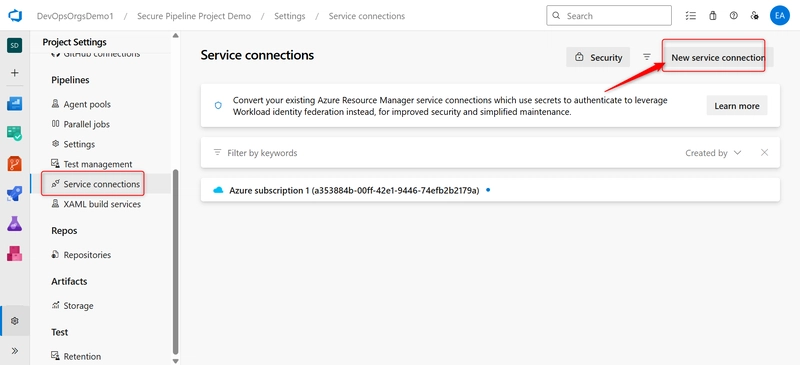
Task: Open Help question mark icon
Action: pos(734,16)
